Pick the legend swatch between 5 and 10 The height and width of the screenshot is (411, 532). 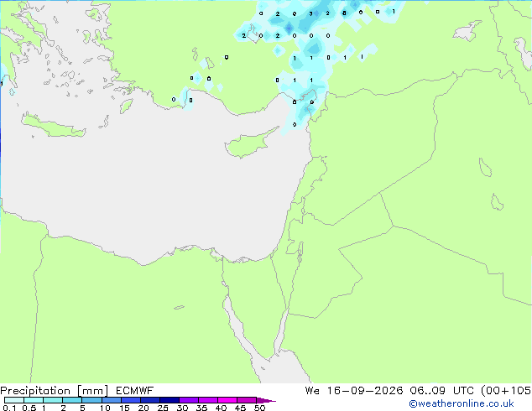[91, 400]
